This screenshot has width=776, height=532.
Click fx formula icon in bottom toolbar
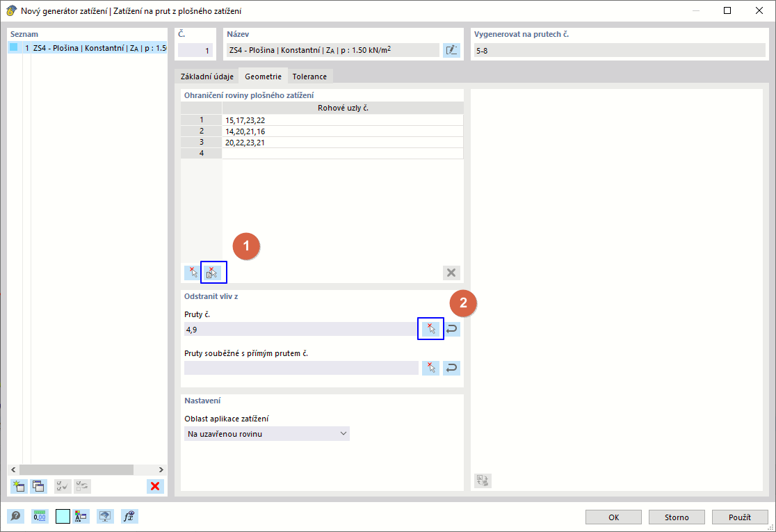(129, 516)
